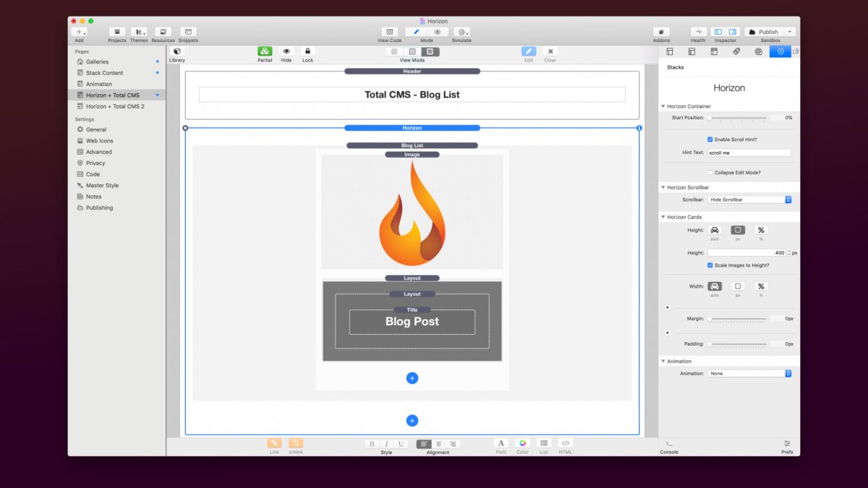Set card Width to px

[738, 286]
